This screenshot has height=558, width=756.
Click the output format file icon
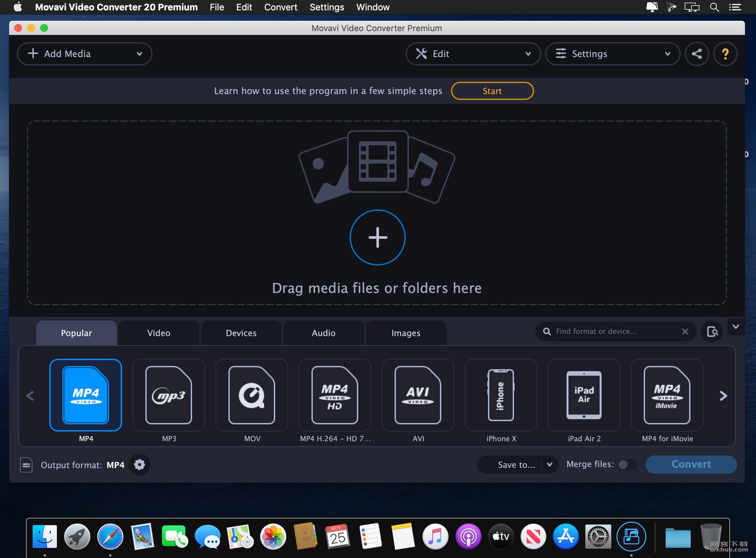pos(26,465)
